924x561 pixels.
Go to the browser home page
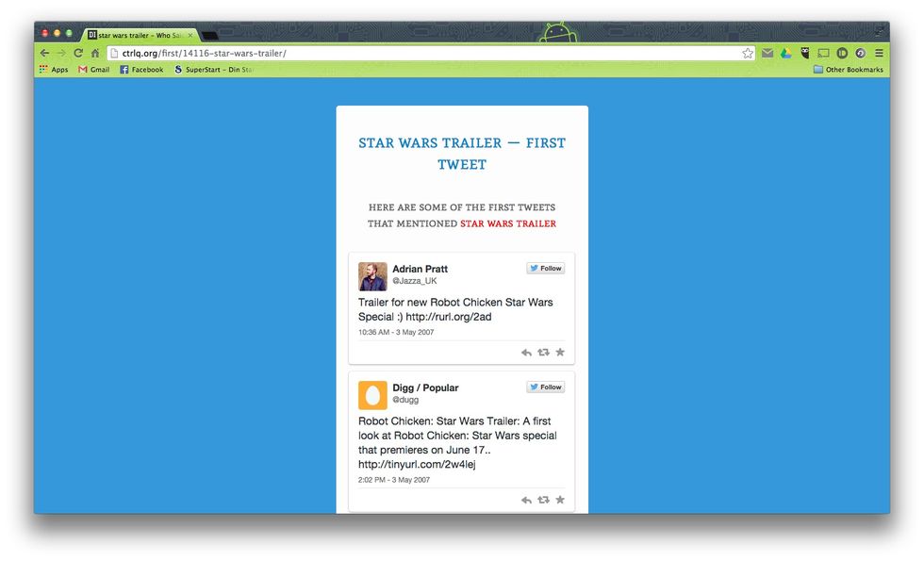[95, 53]
